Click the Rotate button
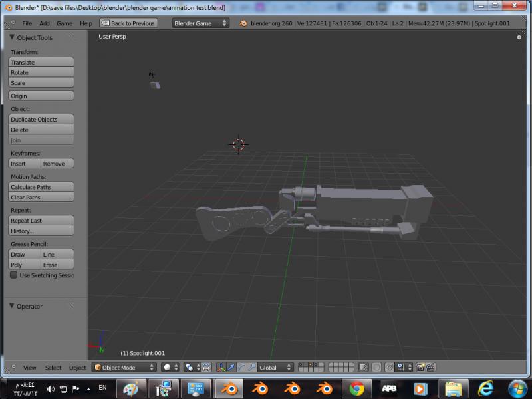532x399 pixels. point(41,72)
